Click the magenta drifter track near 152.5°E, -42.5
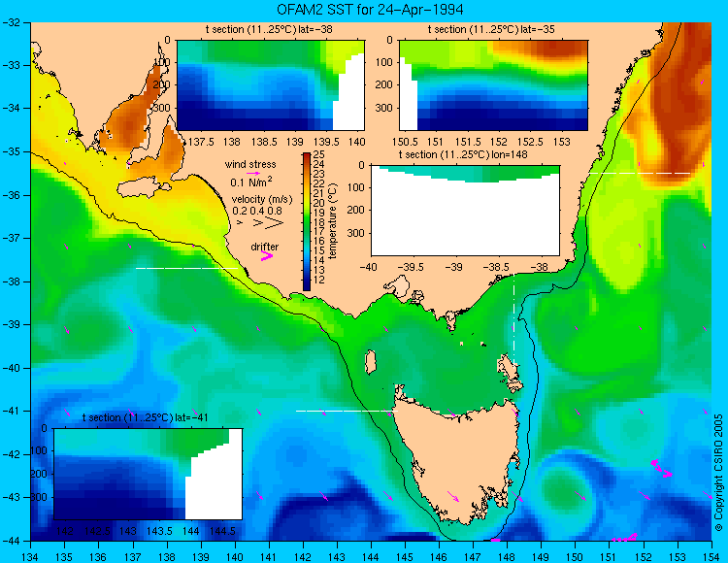Image resolution: width=728 pixels, height=563 pixels. point(662,469)
